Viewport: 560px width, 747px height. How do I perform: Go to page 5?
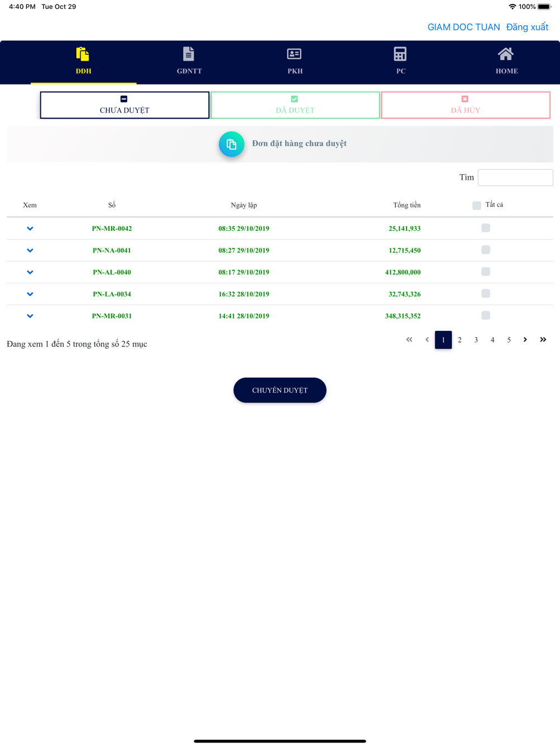509,340
